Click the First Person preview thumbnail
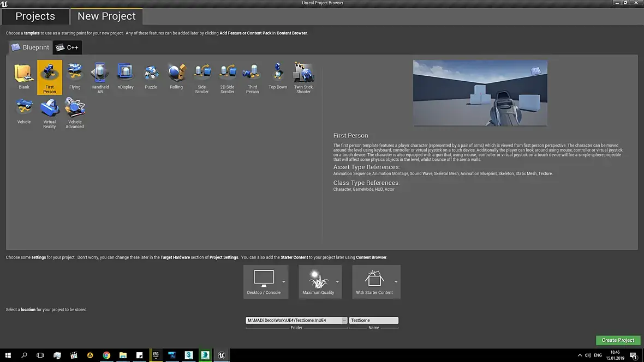This screenshot has height=362, width=644. [480, 93]
